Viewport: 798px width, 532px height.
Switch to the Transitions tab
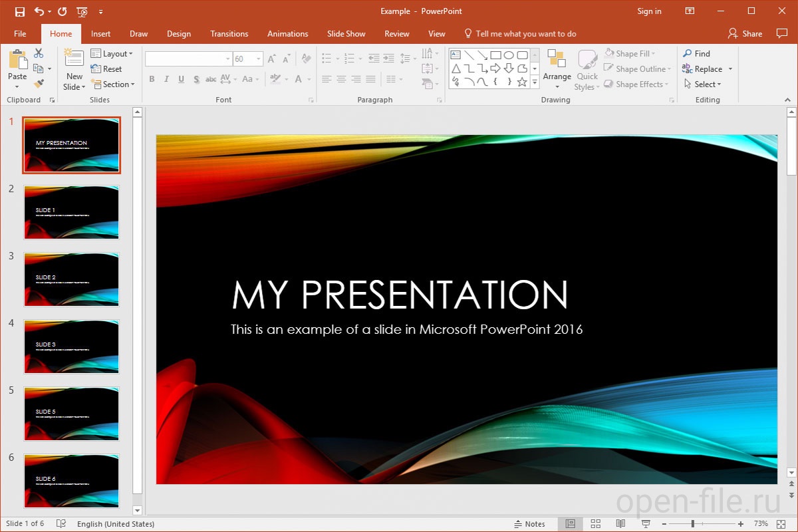229,33
